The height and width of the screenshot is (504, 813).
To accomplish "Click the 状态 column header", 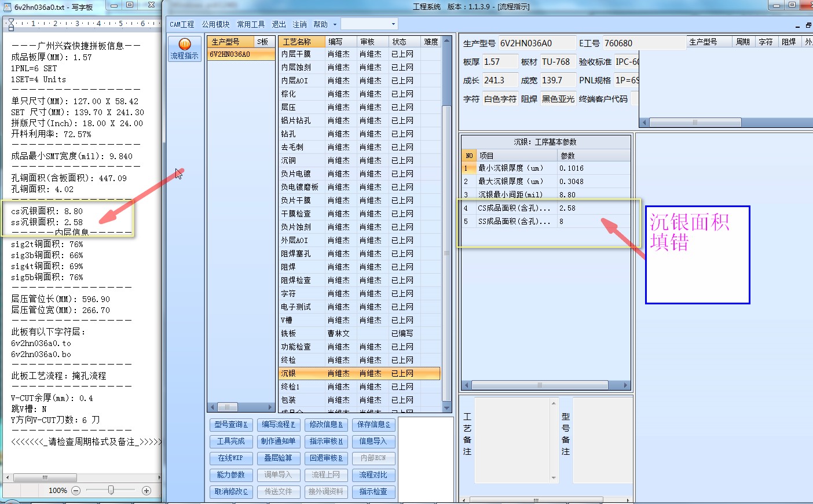I will click(x=405, y=42).
